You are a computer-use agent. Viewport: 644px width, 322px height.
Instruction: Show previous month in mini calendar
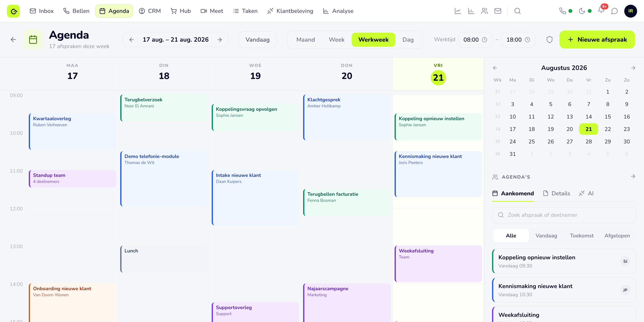click(x=495, y=68)
